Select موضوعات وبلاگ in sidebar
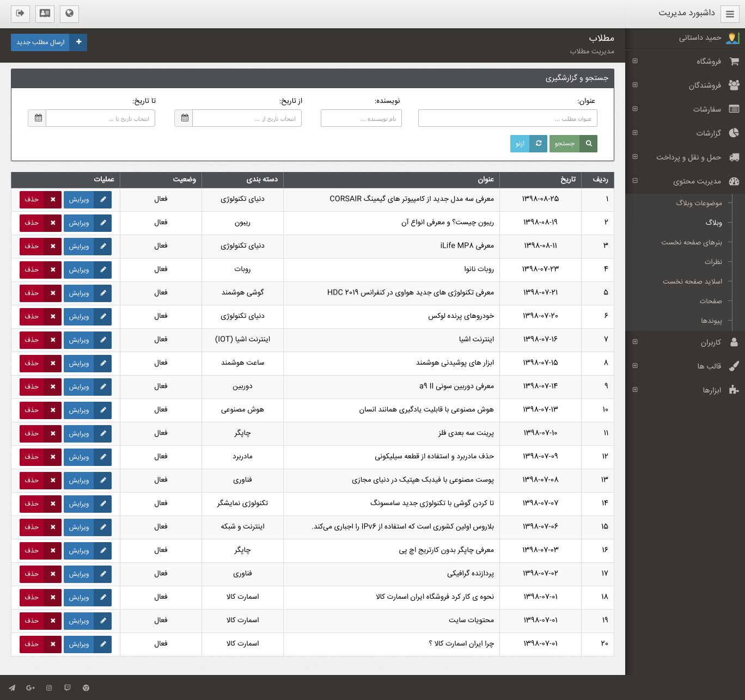This screenshot has height=700, width=745. [699, 203]
